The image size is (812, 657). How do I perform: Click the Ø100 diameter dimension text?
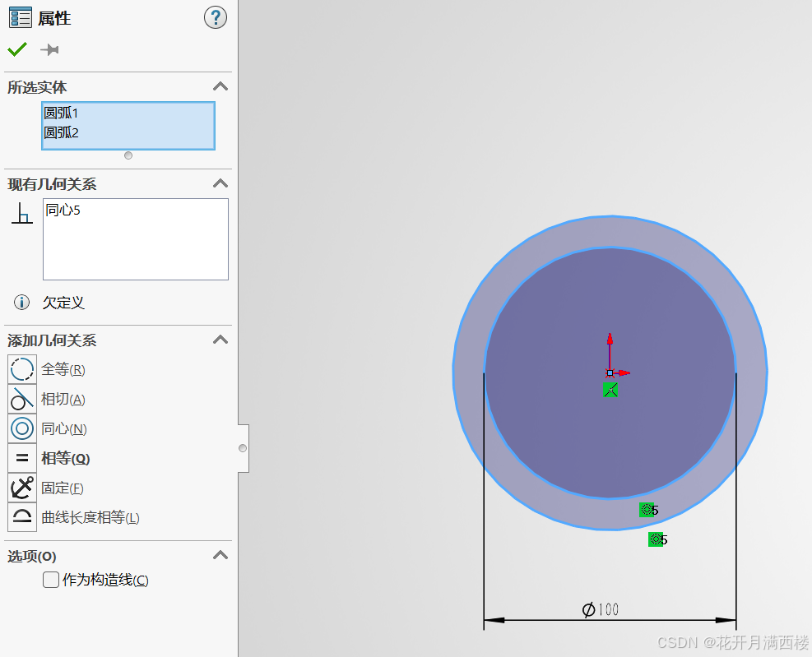tap(601, 609)
